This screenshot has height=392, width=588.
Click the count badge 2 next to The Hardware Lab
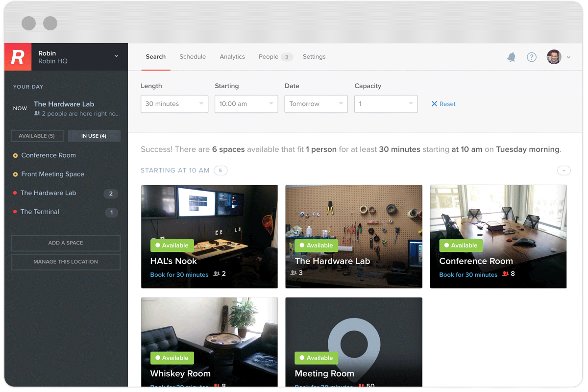111,194
